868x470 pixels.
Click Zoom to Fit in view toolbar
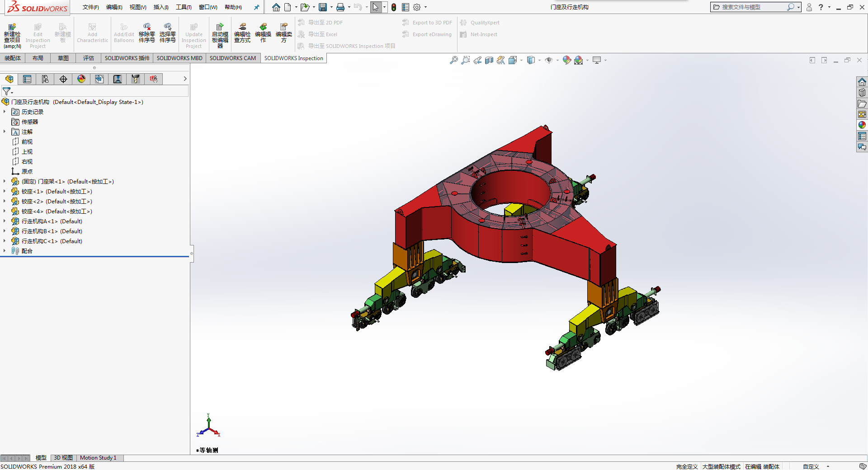(x=454, y=60)
